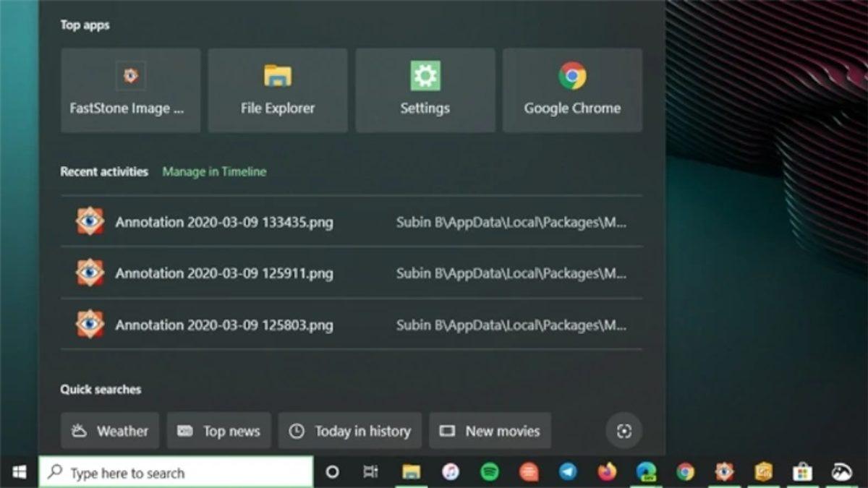Click Manage in Timeline link
The image size is (868, 488).
tap(213, 172)
